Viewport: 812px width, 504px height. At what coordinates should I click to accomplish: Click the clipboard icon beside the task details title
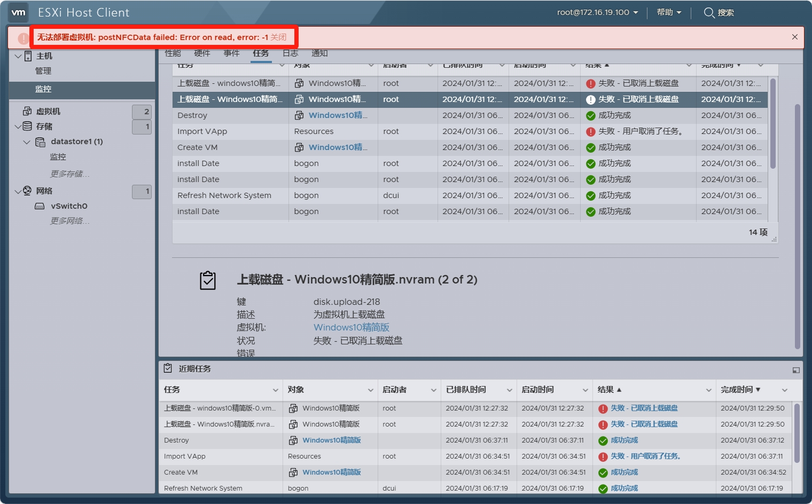point(208,280)
